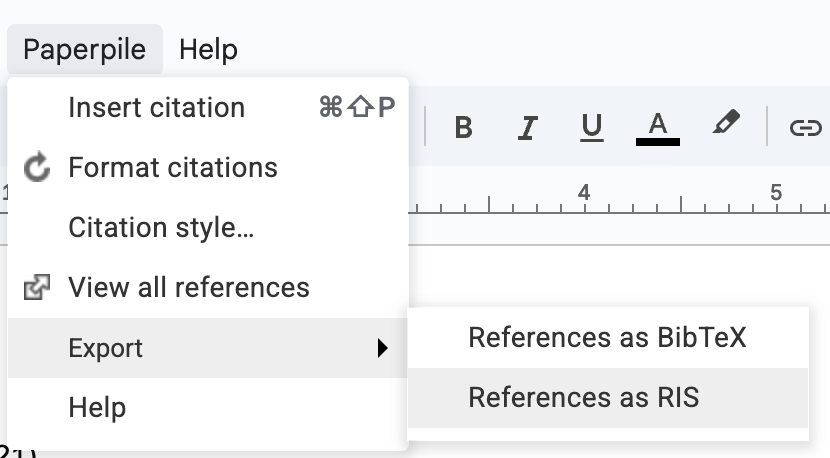
Task: Select Citation style… in the menu
Action: click(160, 228)
